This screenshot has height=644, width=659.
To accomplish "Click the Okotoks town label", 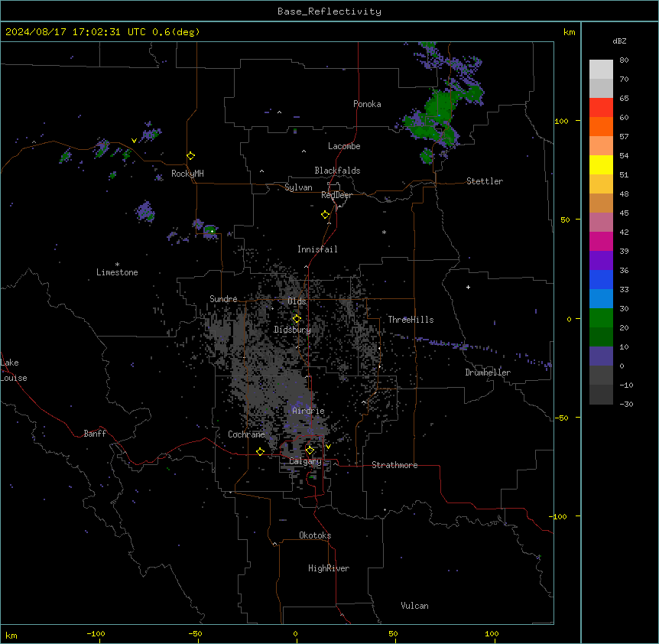I will (x=315, y=535).
